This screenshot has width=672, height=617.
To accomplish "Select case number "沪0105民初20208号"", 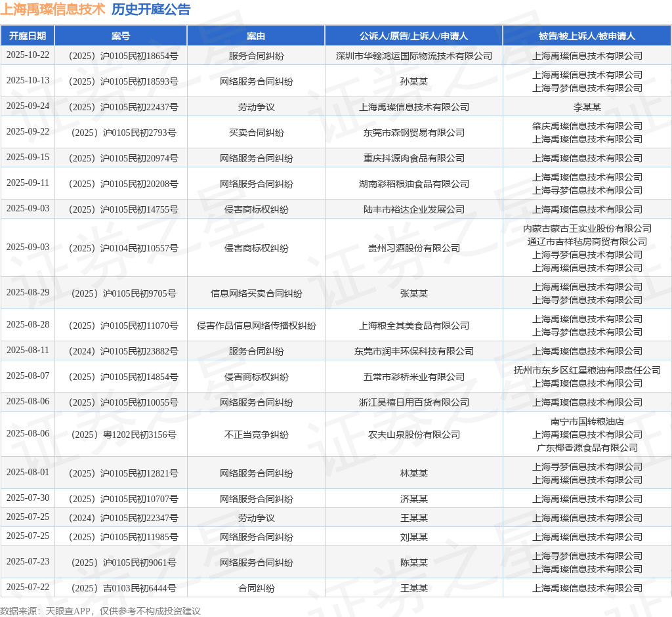I will pyautogui.click(x=139, y=184).
